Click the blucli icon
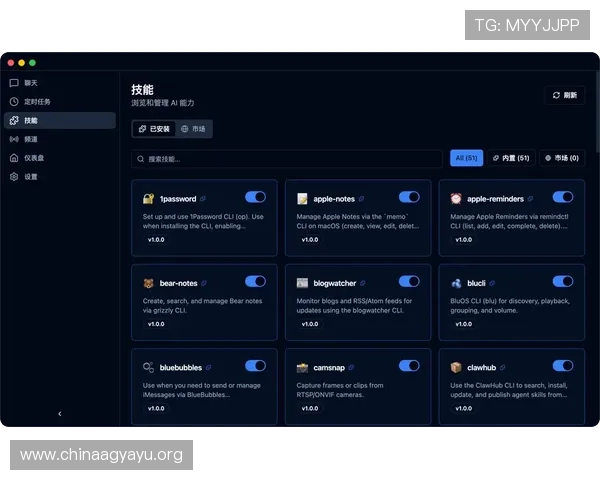The height and width of the screenshot is (480, 600). [x=456, y=283]
